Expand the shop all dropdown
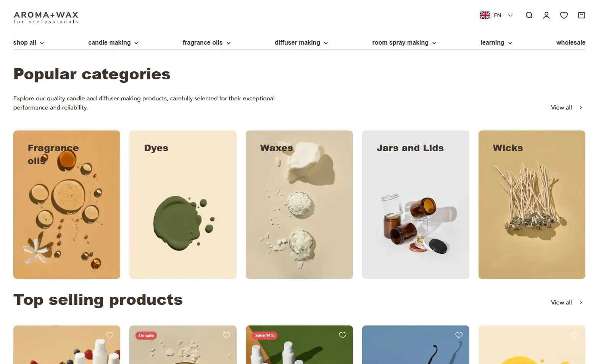 [29, 43]
